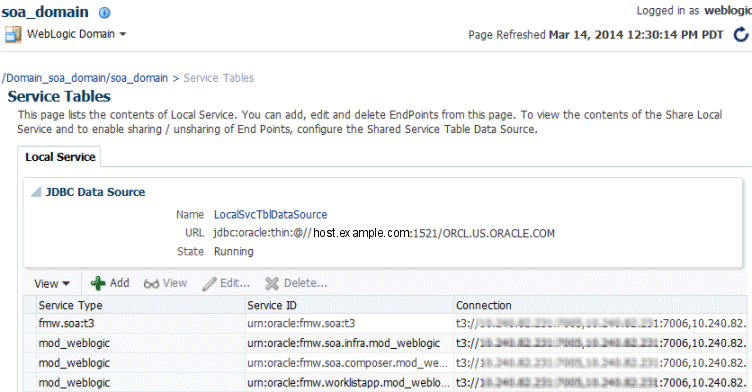The width and height of the screenshot is (752, 392).
Task: Click the JDBC URL value text
Action: [384, 233]
